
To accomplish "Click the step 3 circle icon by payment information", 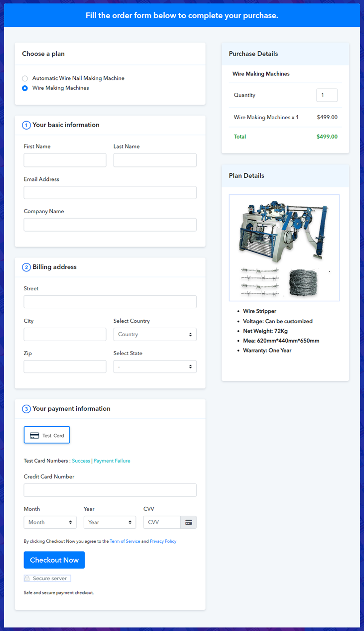I will [x=26, y=409].
